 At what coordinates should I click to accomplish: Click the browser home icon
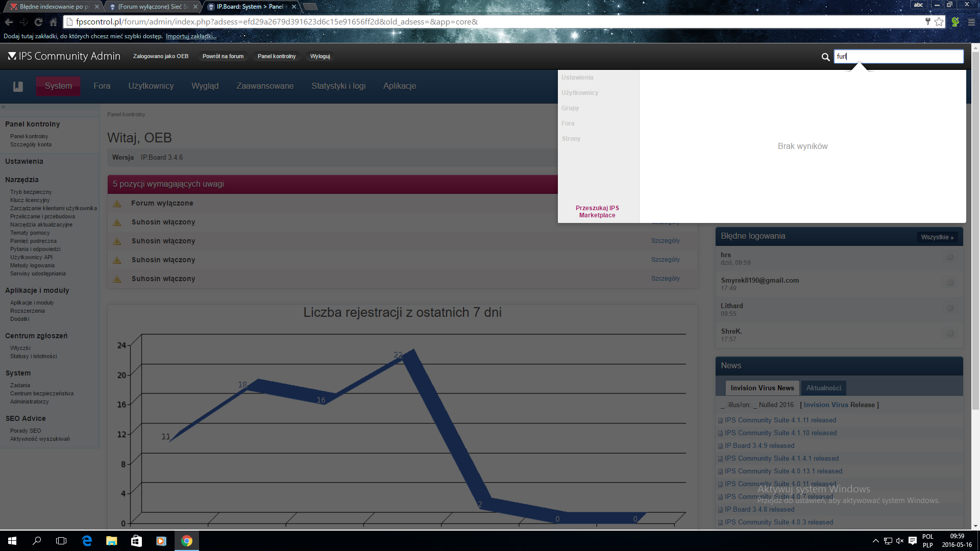[x=53, y=22]
